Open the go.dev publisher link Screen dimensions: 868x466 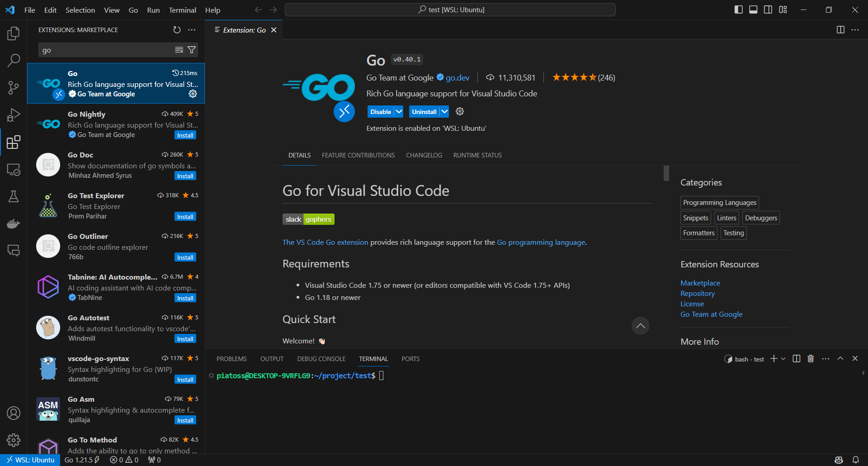458,78
